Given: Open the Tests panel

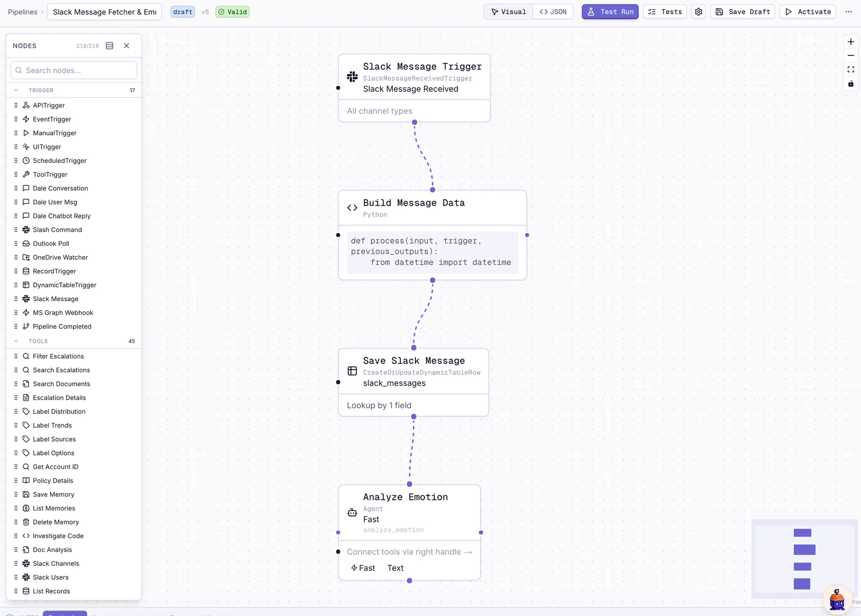Looking at the screenshot, I should (x=665, y=12).
